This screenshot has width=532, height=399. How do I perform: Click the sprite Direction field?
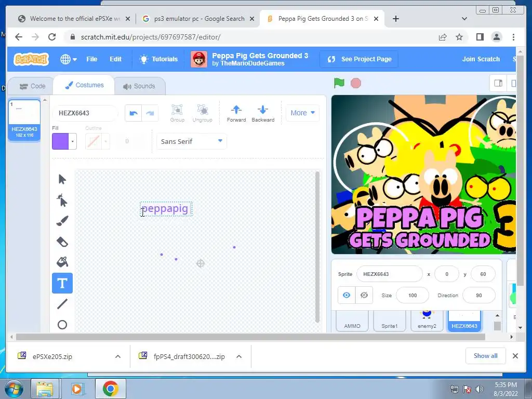click(x=478, y=295)
